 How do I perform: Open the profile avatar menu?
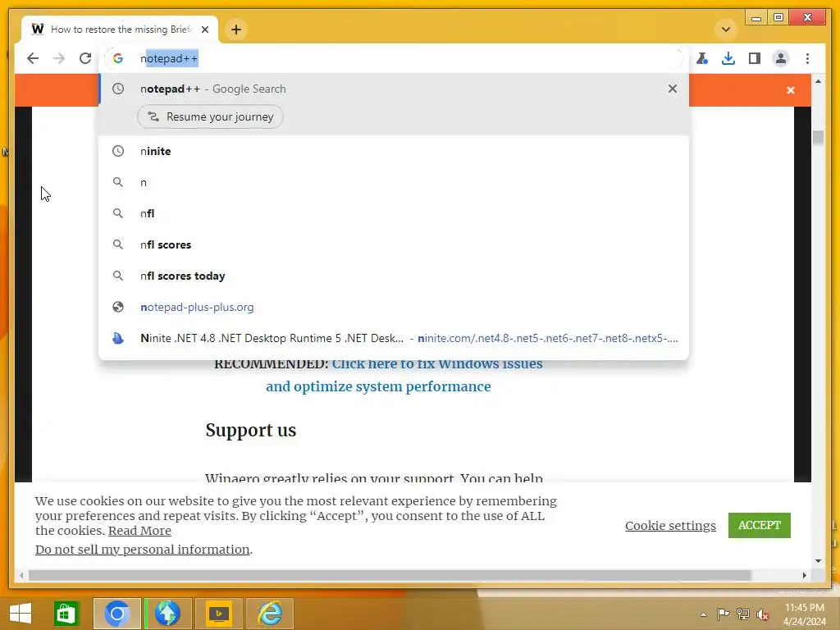[781, 58]
